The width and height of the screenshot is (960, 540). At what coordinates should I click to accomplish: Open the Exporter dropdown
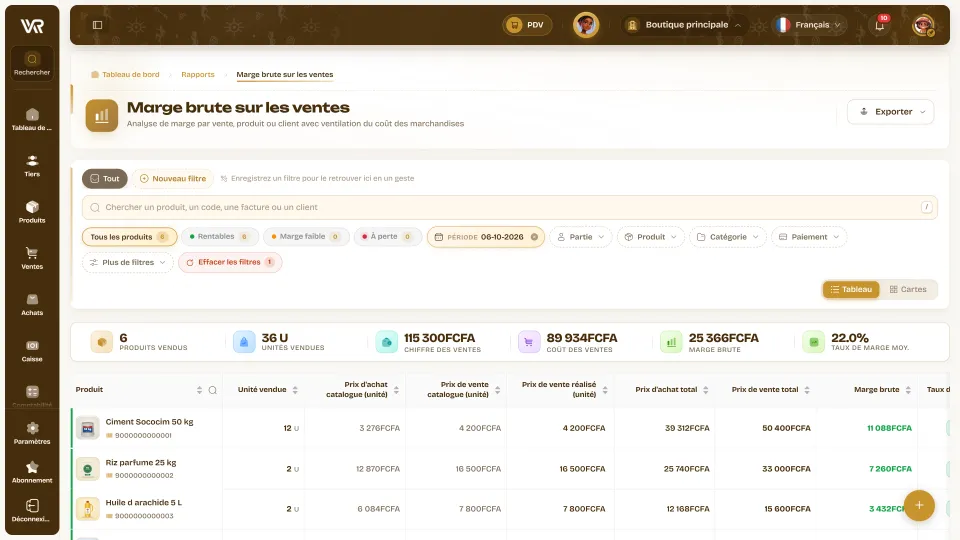click(890, 111)
